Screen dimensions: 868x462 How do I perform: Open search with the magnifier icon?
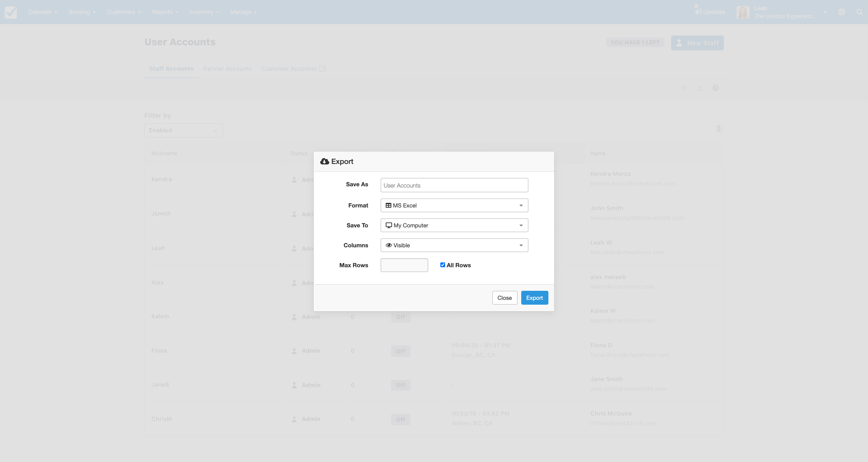click(x=860, y=12)
